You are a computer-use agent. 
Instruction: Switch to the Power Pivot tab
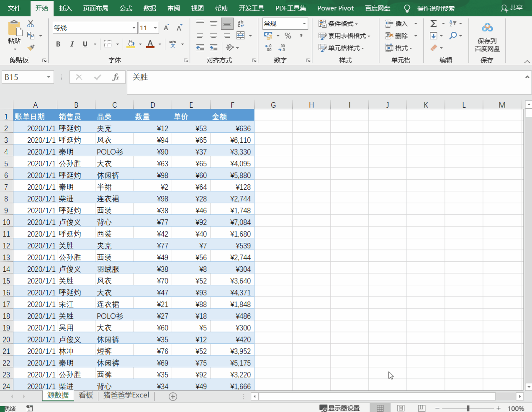coord(335,8)
